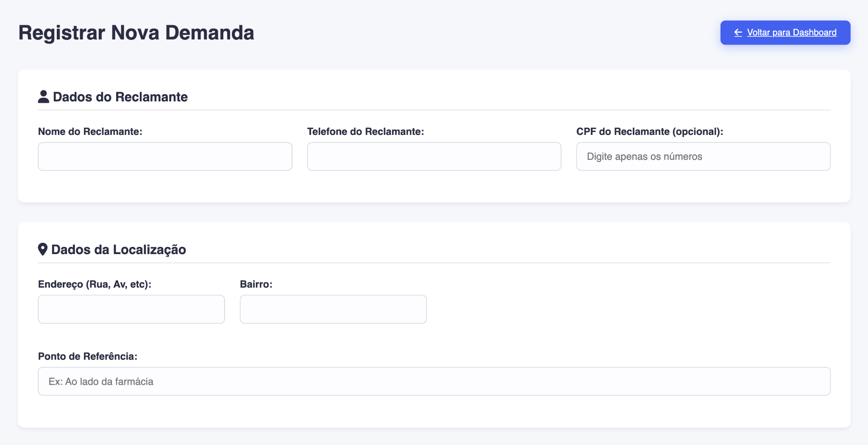Click the Nome do Reclamante input field
Image resolution: width=868 pixels, height=445 pixels.
[x=165, y=156]
